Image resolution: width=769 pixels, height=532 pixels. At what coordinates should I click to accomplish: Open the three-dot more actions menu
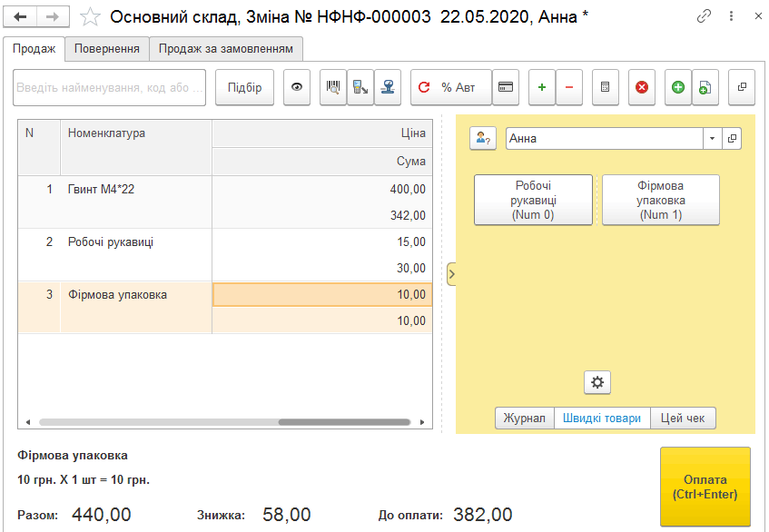pyautogui.click(x=731, y=16)
